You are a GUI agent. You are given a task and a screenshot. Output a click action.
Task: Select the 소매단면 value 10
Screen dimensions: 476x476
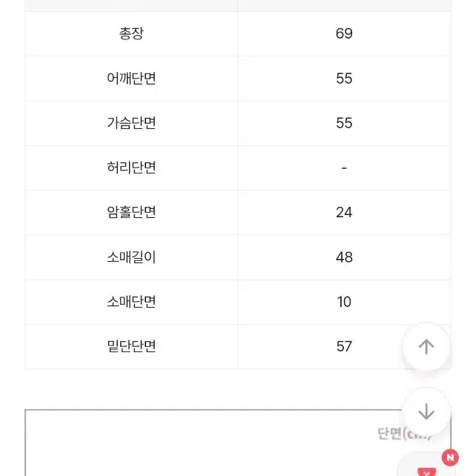pyautogui.click(x=344, y=302)
